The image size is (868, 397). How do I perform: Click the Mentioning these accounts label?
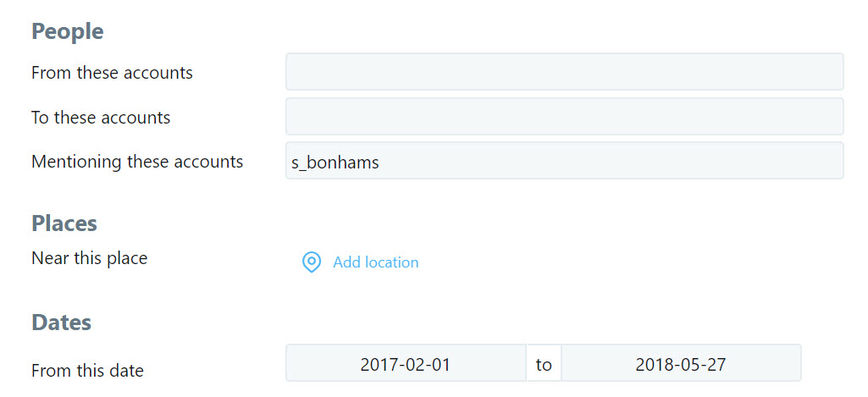137,162
